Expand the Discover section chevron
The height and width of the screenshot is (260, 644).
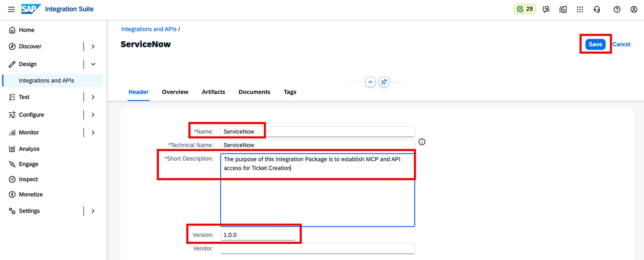93,47
